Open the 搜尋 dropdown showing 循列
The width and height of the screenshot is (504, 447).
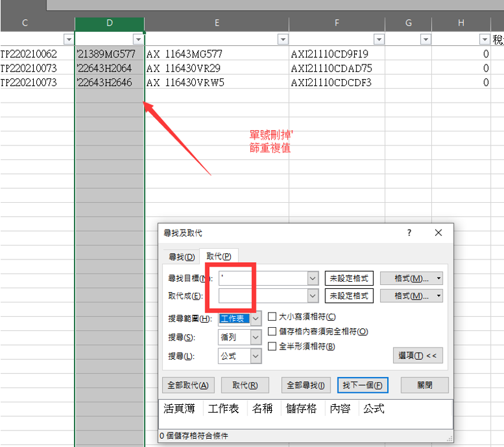[x=256, y=337]
